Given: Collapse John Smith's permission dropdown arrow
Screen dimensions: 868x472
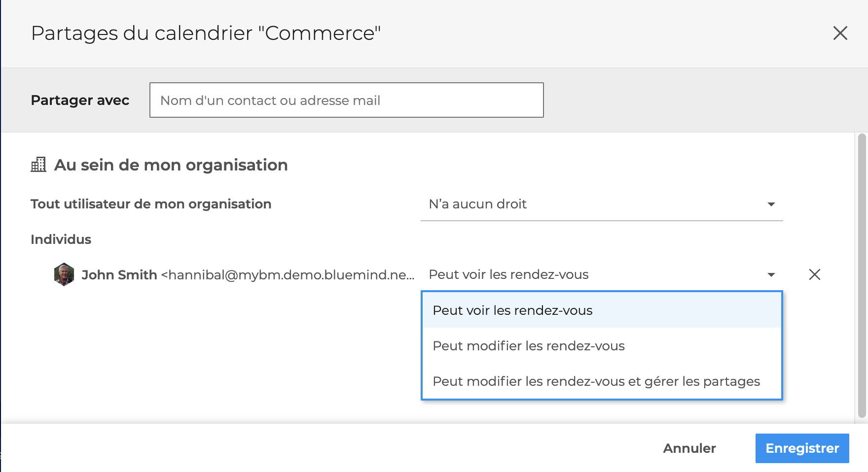Looking at the screenshot, I should pos(771,274).
